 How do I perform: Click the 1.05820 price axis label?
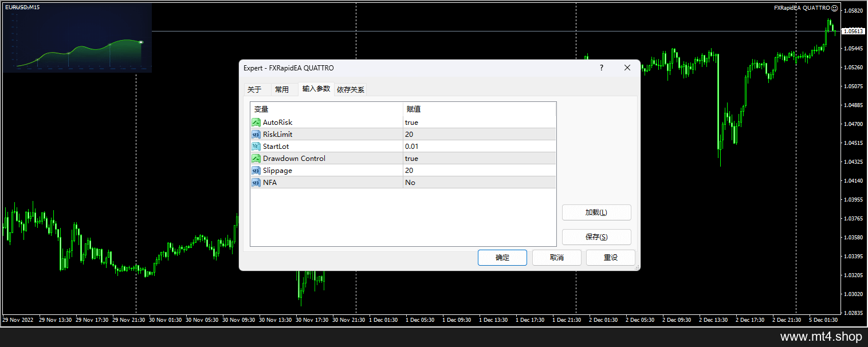[854, 11]
